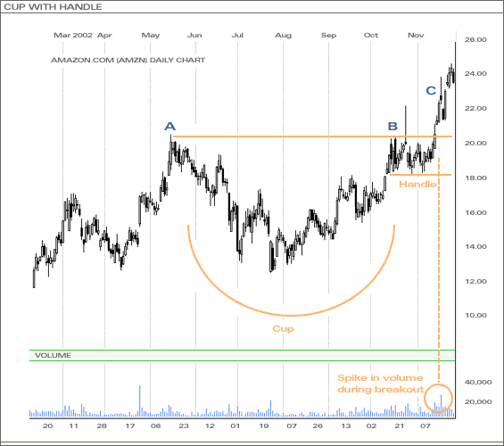Screen dimensions: 504x446
Task: Click the Jun month label
Action: [194, 35]
